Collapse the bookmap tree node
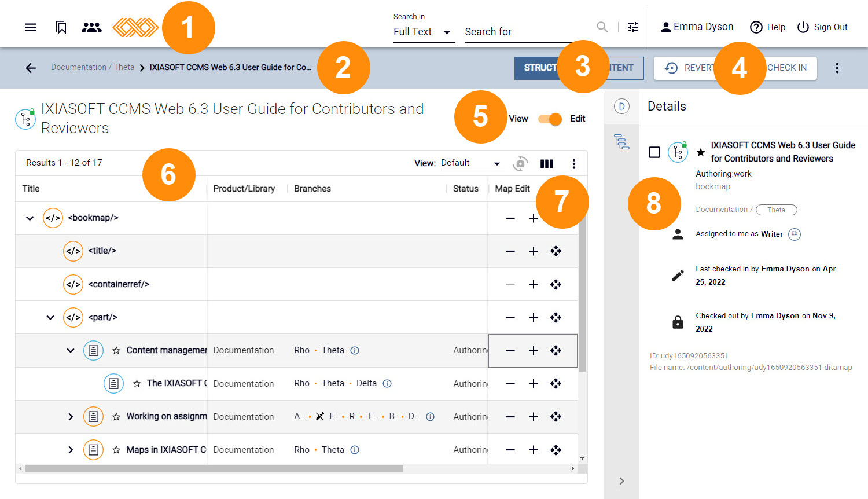Viewport: 868px width, 499px height. 30,218
